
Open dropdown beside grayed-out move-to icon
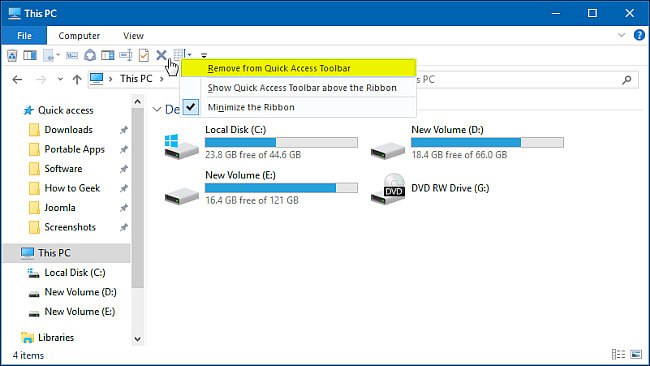tap(58, 55)
